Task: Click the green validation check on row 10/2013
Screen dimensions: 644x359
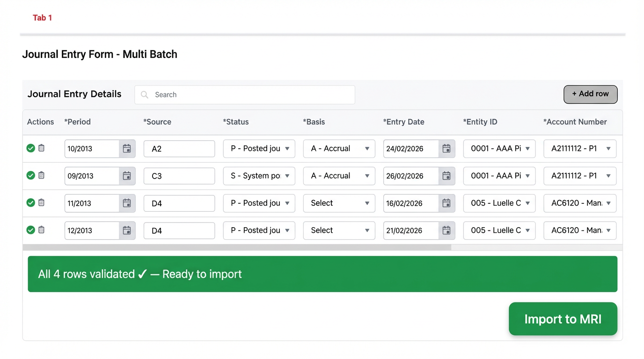Action: click(x=30, y=148)
